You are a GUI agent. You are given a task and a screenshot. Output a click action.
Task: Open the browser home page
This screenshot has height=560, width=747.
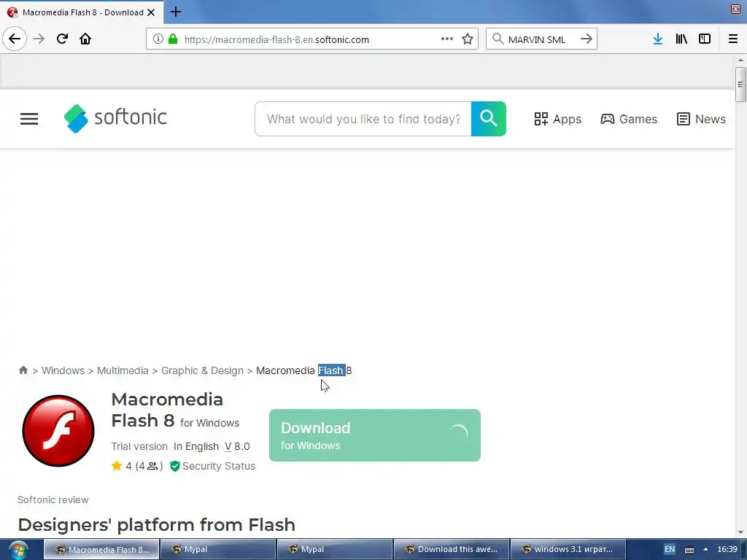pos(85,39)
